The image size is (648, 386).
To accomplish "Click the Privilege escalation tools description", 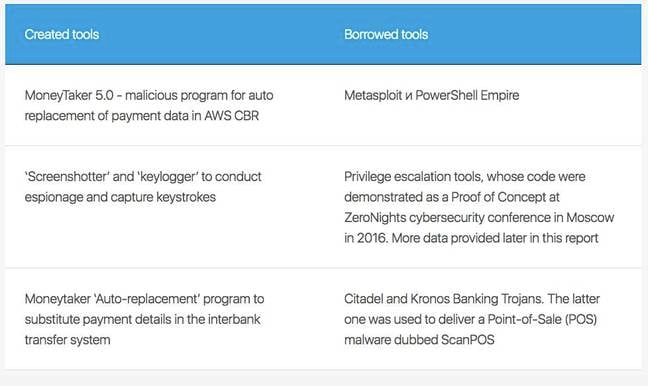I will tap(479, 207).
